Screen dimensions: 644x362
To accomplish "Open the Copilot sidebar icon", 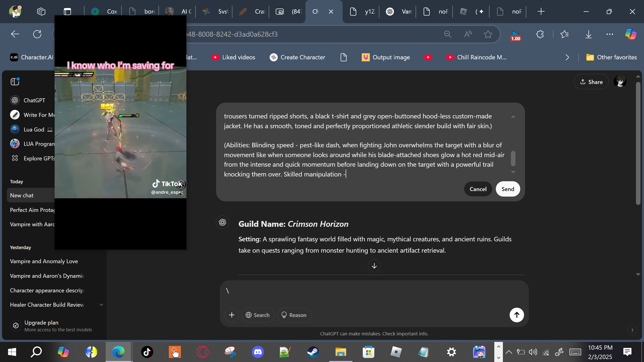I will [631, 34].
